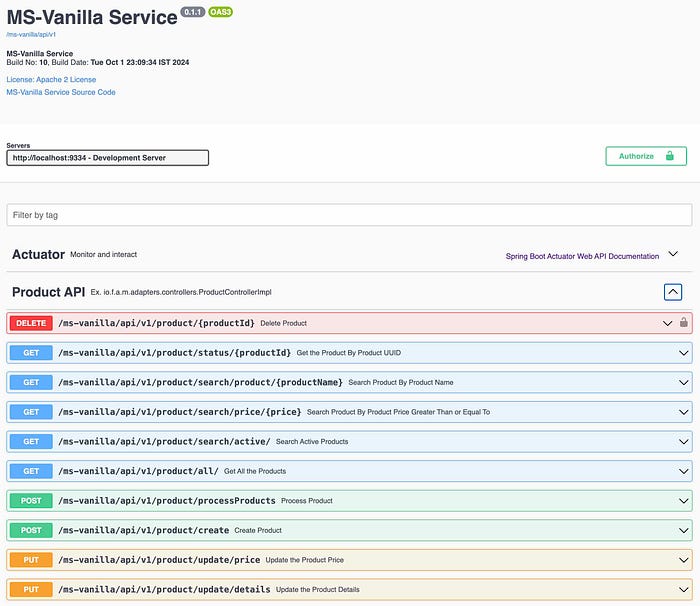Open the Servers dropdown
This screenshot has height=606, width=700.
(x=108, y=158)
